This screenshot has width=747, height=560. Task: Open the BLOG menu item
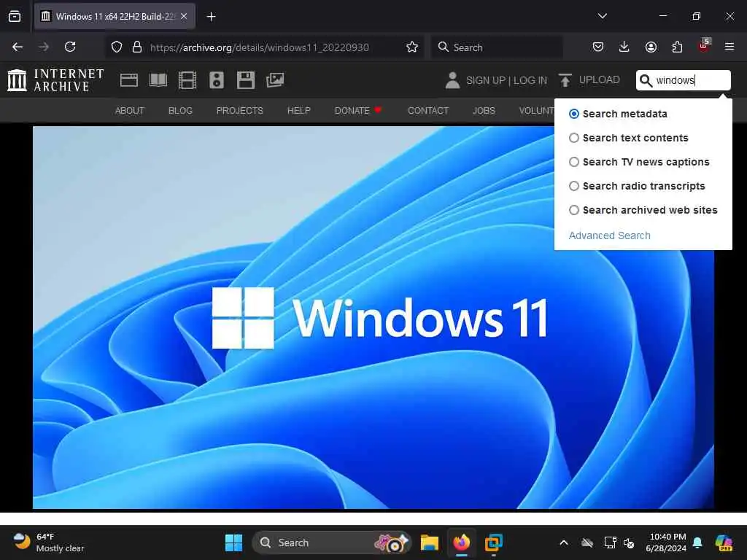pyautogui.click(x=181, y=111)
